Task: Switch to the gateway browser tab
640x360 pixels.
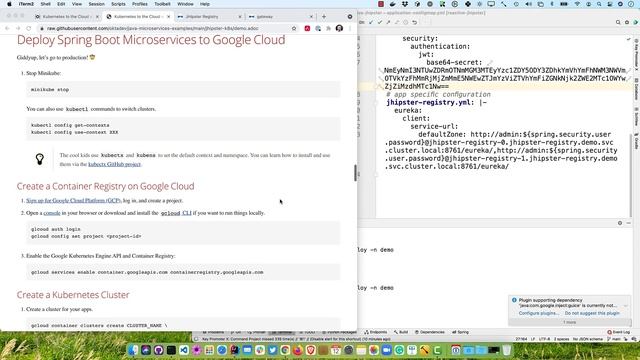Action: [281, 17]
